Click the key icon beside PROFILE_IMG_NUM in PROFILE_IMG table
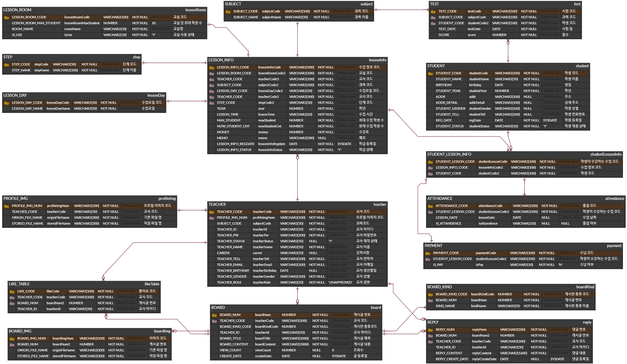627x364 pixels. click(x=6, y=206)
